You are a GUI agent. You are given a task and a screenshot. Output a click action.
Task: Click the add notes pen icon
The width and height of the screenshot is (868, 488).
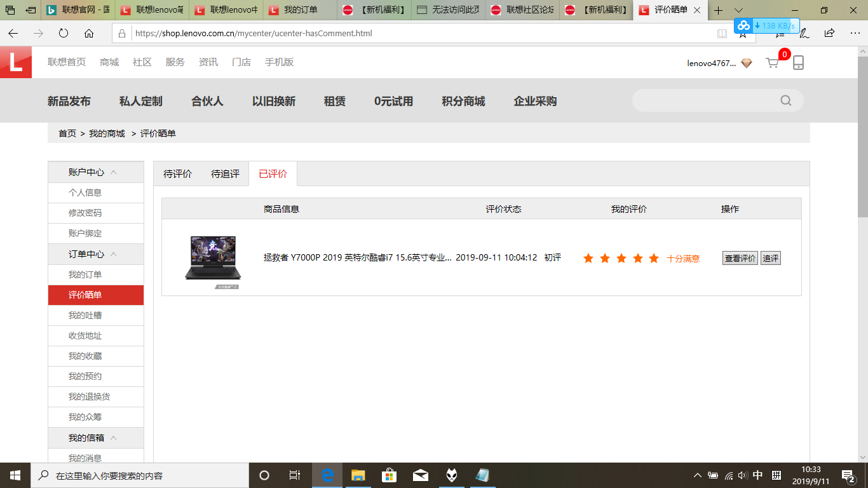pyautogui.click(x=804, y=33)
